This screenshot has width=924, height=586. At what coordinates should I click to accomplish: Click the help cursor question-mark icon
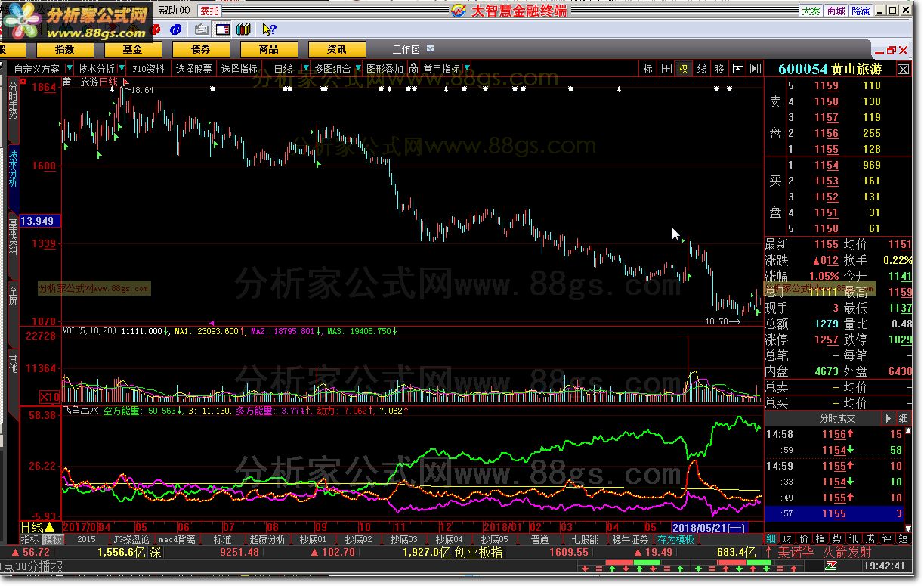(x=268, y=29)
